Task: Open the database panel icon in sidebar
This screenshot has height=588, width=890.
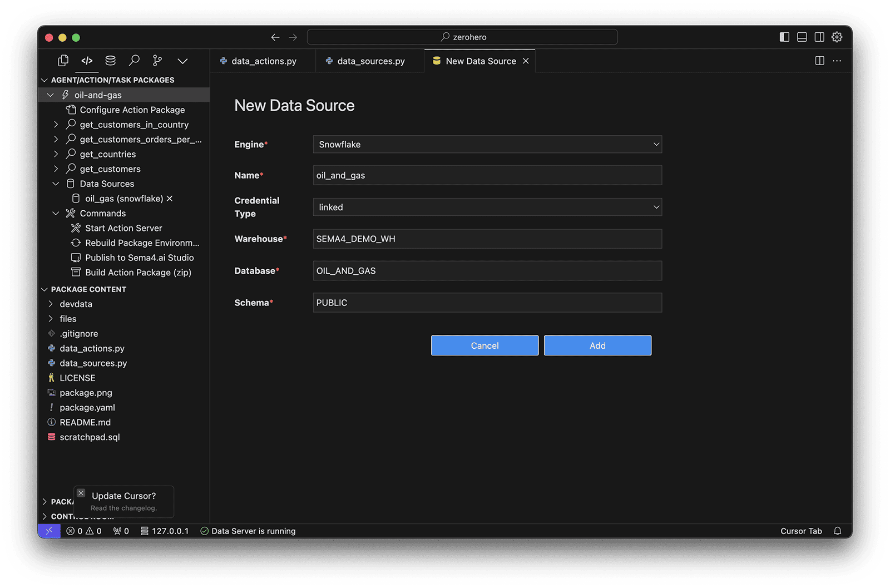Action: (110, 61)
